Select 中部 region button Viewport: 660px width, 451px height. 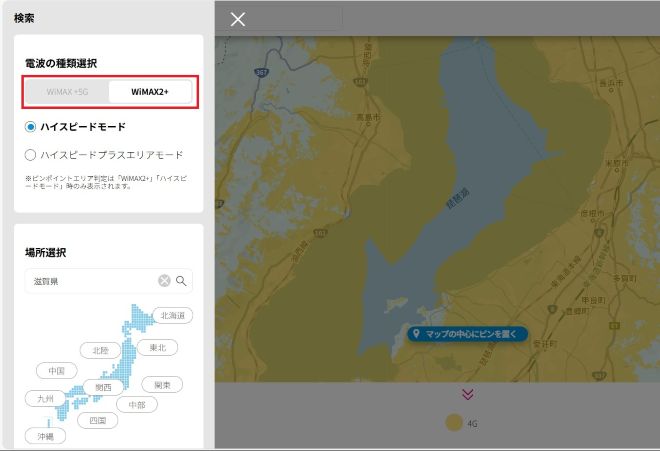tap(137, 405)
